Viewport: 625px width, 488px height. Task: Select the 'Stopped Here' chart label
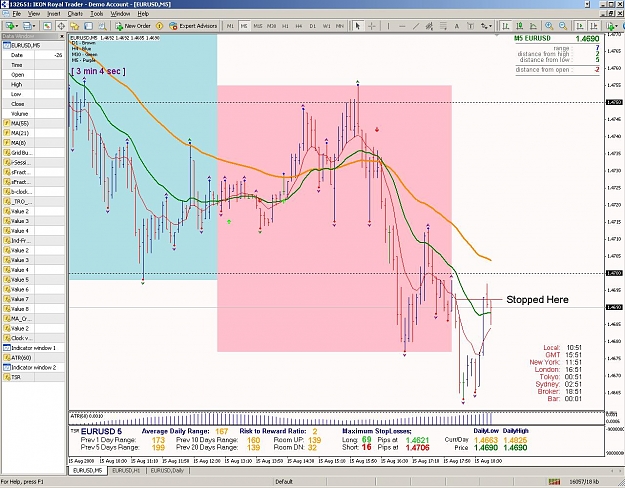click(x=537, y=300)
